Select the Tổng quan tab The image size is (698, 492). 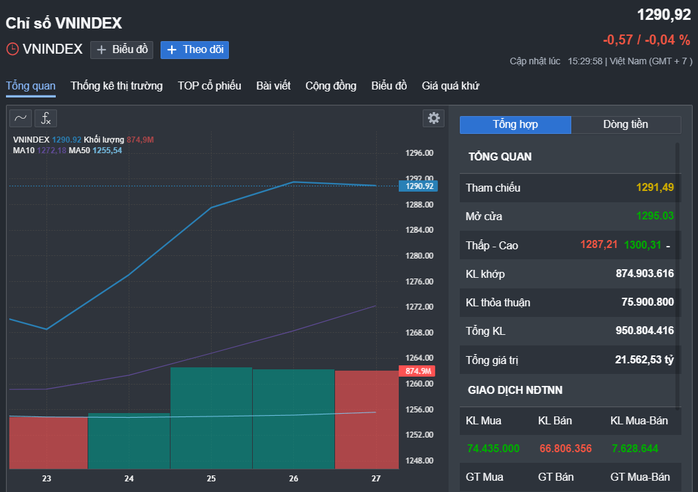pos(31,86)
